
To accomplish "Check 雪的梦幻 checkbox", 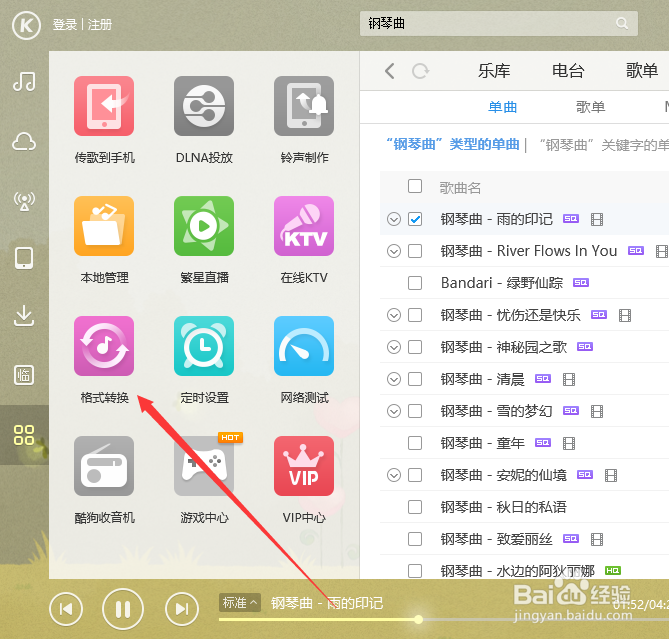I will coord(415,411).
